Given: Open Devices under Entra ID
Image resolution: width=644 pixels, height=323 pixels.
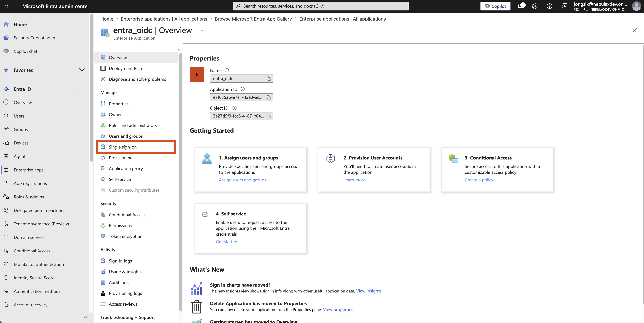Looking at the screenshot, I should tap(21, 143).
